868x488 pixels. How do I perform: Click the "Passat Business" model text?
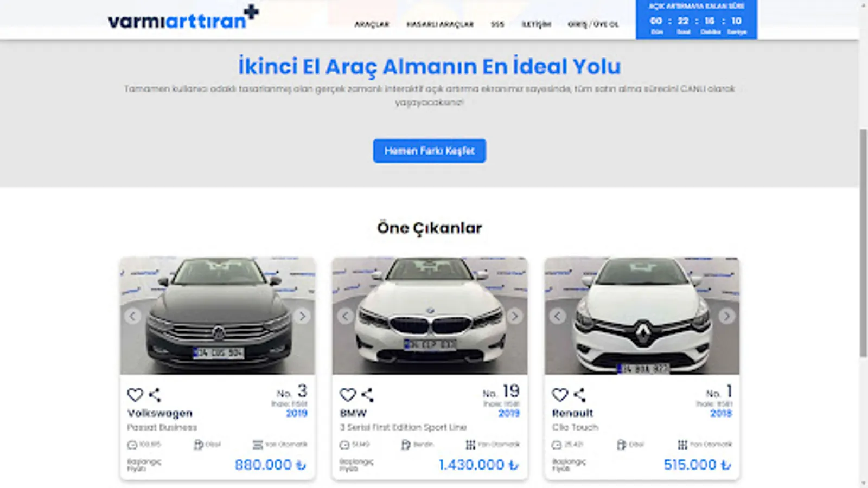tap(162, 427)
